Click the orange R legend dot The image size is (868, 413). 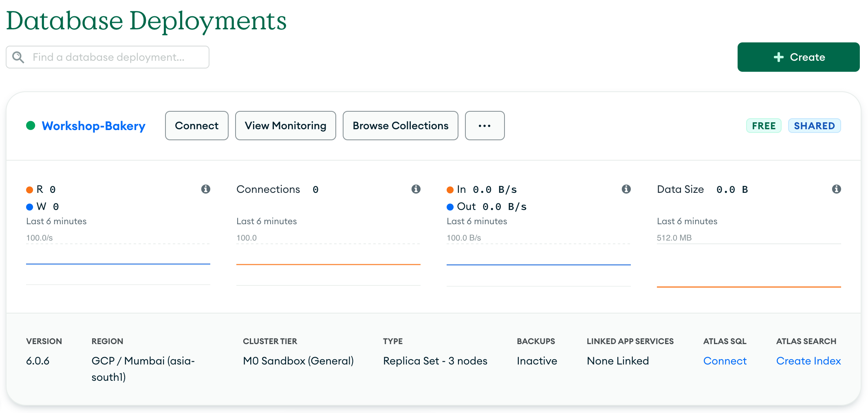(x=29, y=190)
